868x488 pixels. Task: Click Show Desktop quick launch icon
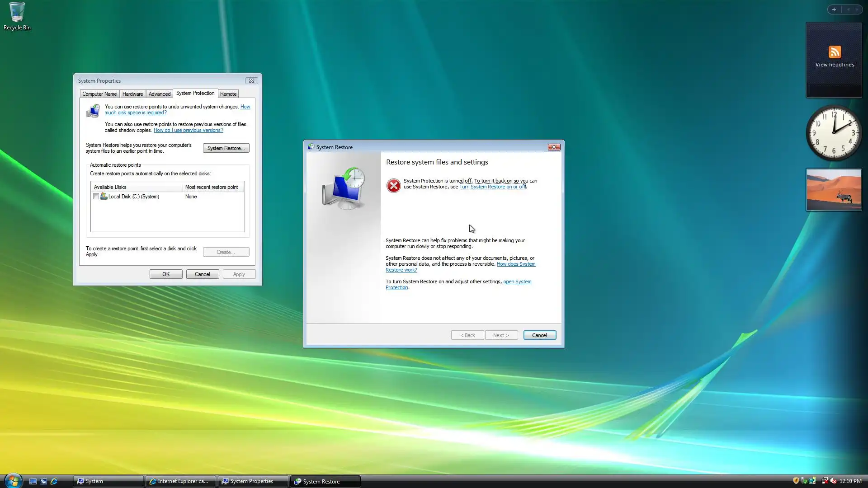(33, 481)
